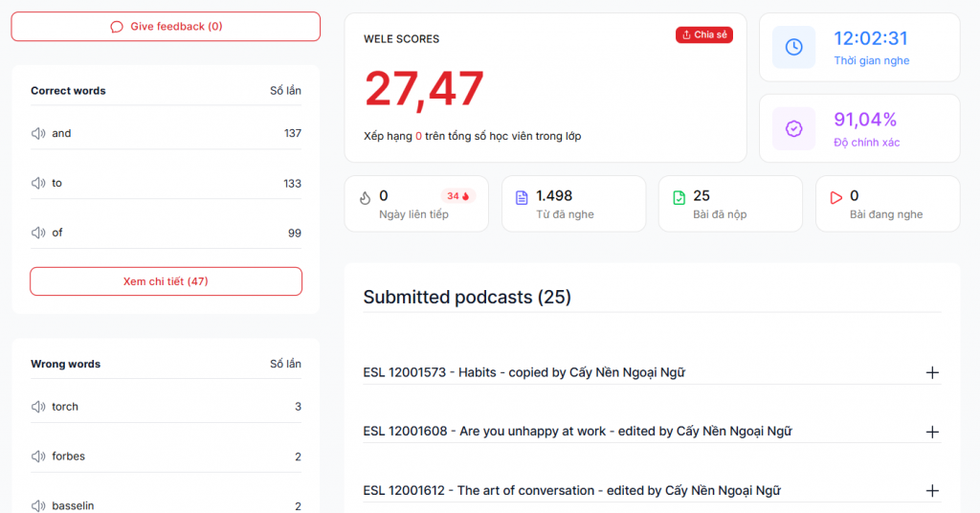Expand the 'ESL 12001573 - Habits' podcast
Screen dimensions: 980x513
tap(932, 372)
